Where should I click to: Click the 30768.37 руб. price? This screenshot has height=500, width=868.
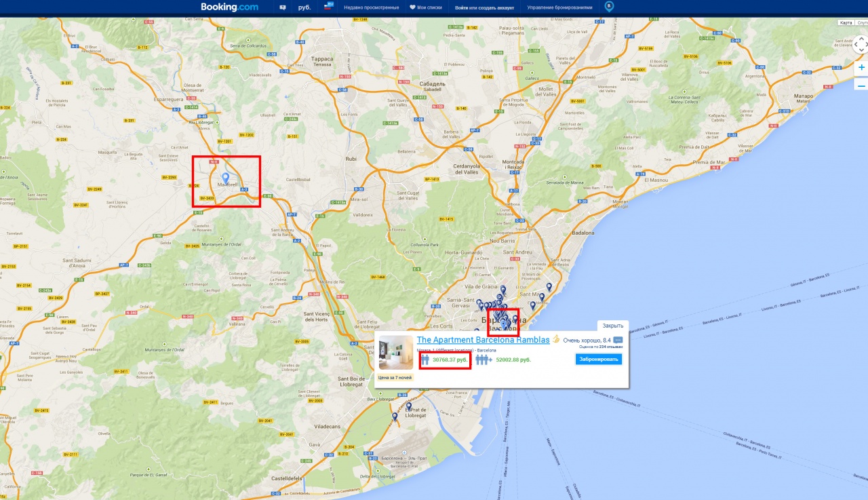450,360
